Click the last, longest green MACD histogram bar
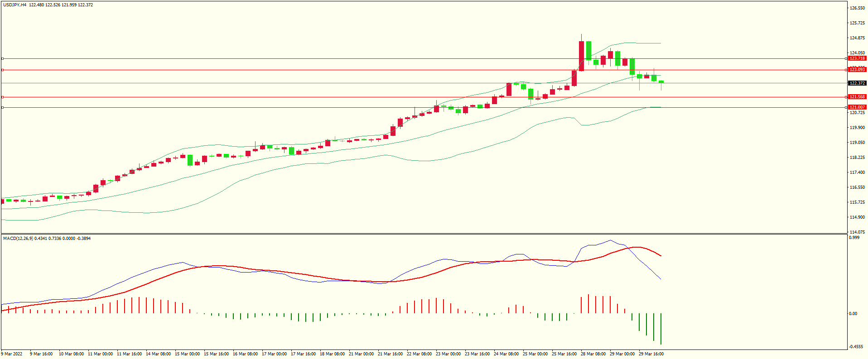868x359 pixels. click(x=661, y=329)
